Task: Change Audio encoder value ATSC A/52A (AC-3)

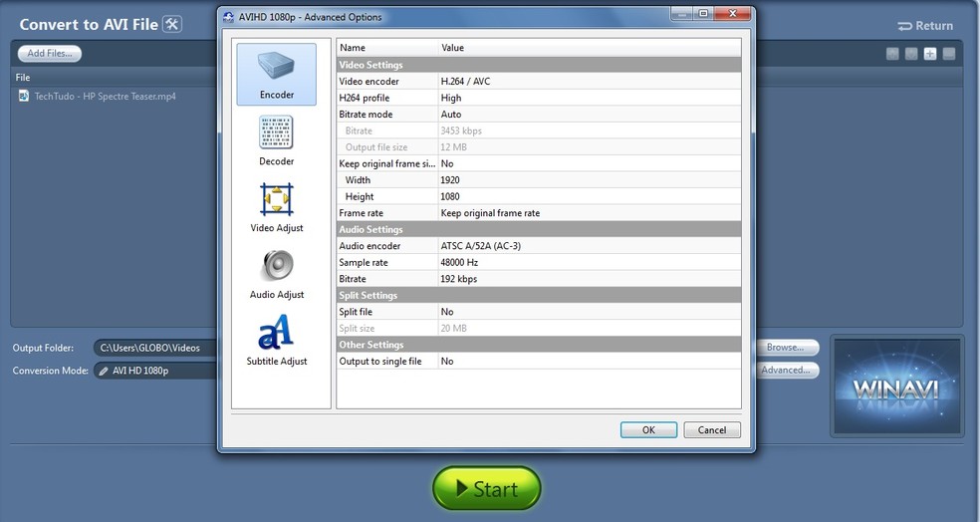Action: click(x=590, y=246)
